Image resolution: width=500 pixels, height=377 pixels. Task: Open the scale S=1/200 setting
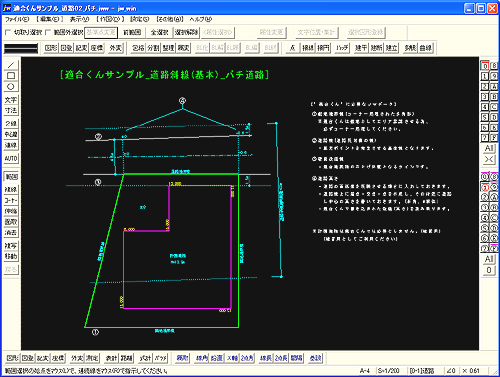point(388,371)
